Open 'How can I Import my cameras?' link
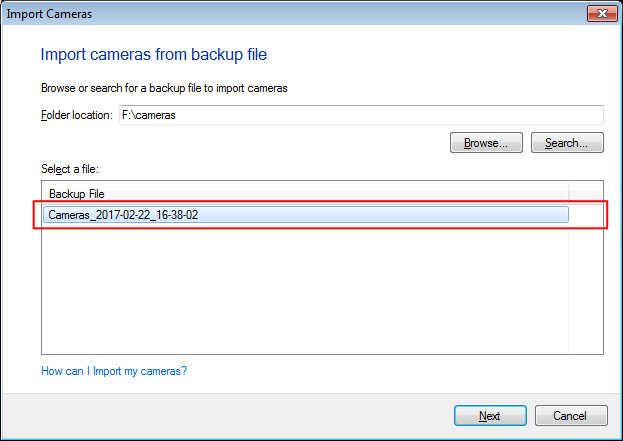This screenshot has height=441, width=623. pos(114,371)
